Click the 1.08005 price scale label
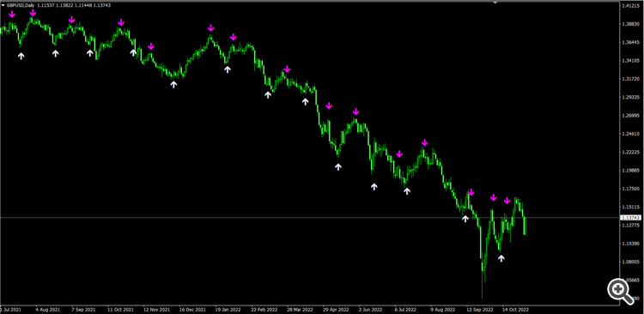The image size is (644, 314). 630,262
